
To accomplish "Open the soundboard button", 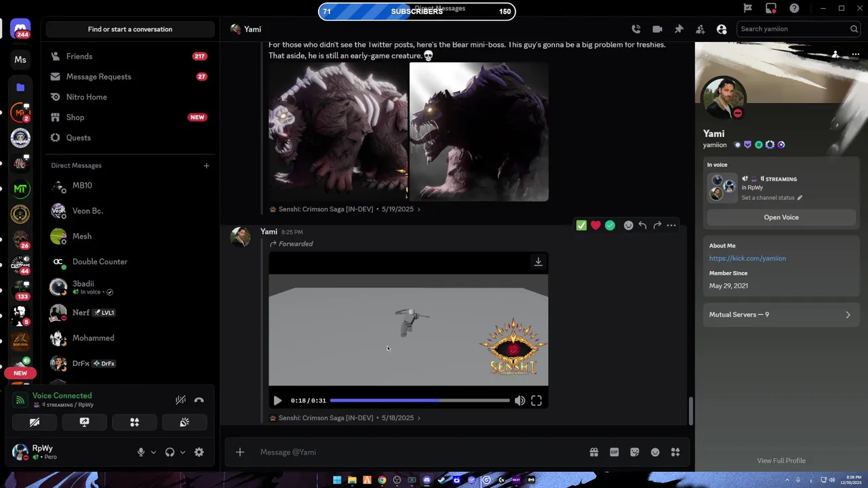I will [184, 422].
